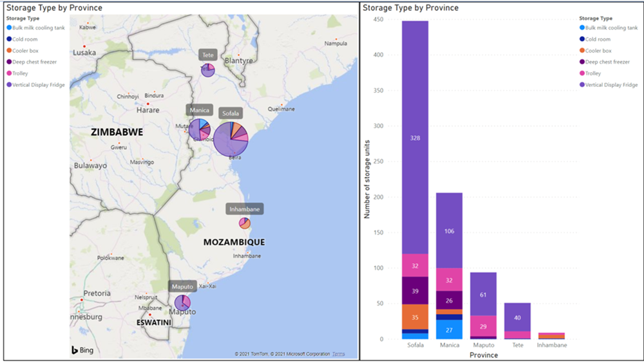
Task: Click the Tete pie chart on the map
Action: (208, 70)
